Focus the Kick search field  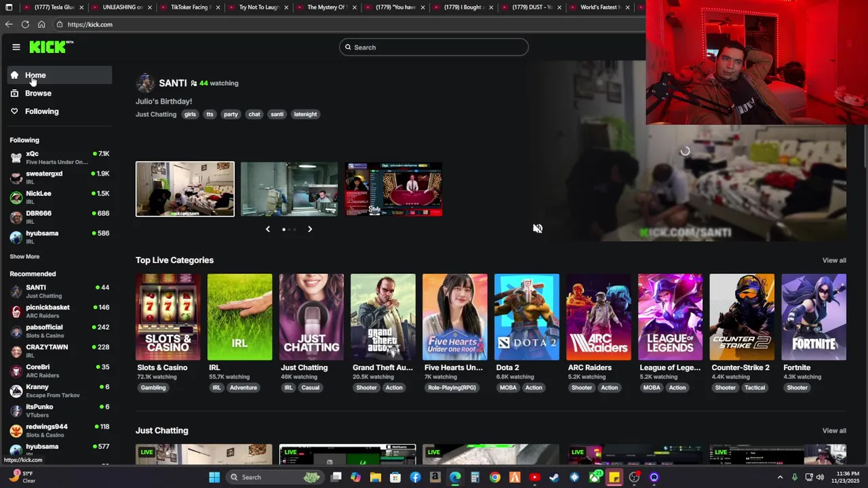(x=434, y=47)
